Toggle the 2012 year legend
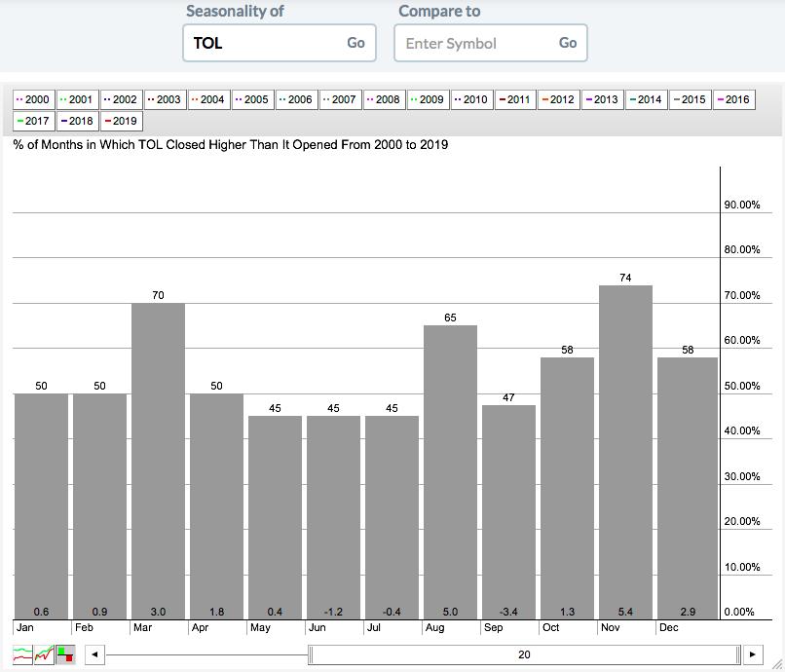The image size is (785, 672). [x=559, y=99]
